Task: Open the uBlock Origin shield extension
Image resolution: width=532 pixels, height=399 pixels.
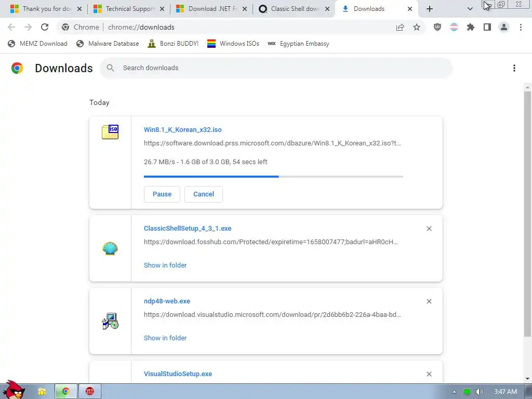Action: pyautogui.click(x=437, y=27)
